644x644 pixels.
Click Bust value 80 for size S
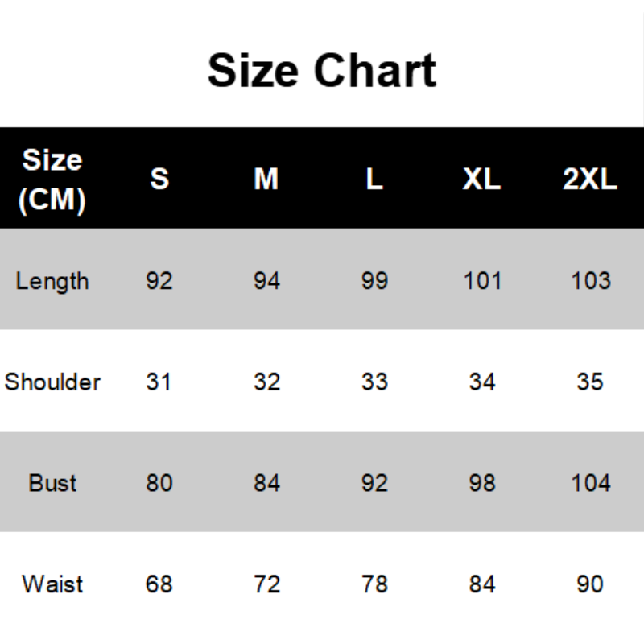159,483
